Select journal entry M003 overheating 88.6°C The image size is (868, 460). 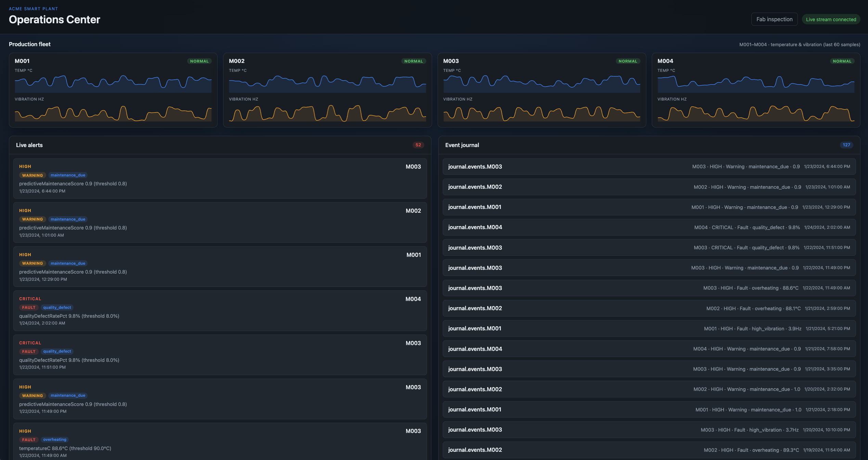649,288
